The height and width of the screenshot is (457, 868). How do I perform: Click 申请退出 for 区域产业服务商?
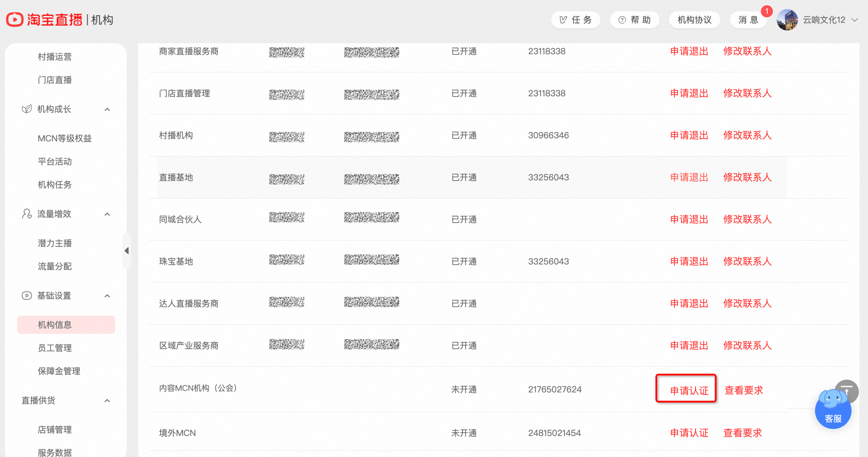(689, 345)
